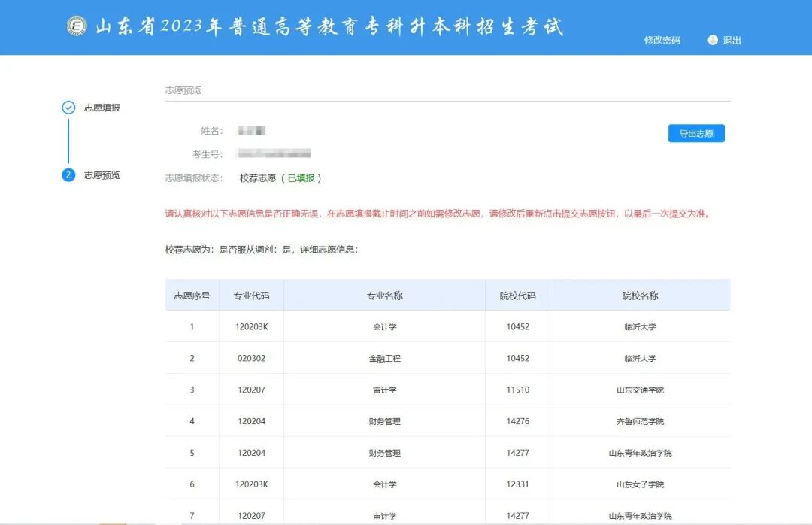Click the exam authority logo in header
This screenshot has width=812, height=525.
77,26
